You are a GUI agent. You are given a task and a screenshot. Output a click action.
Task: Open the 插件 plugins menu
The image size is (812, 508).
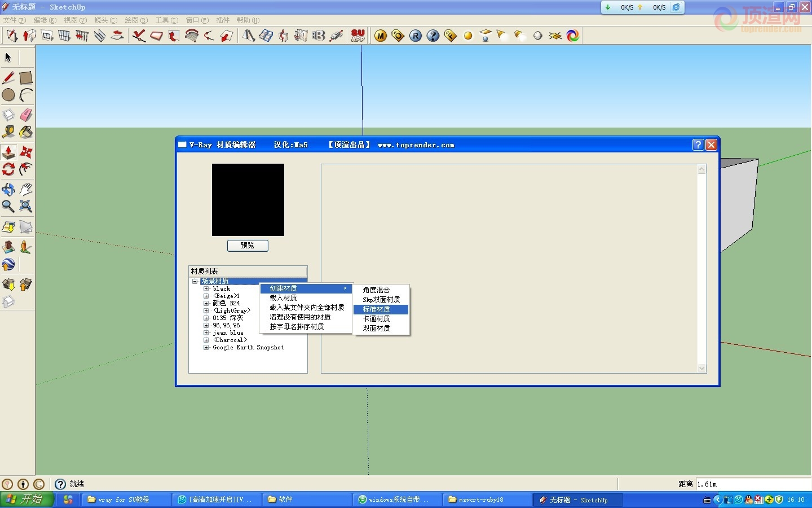click(x=223, y=20)
